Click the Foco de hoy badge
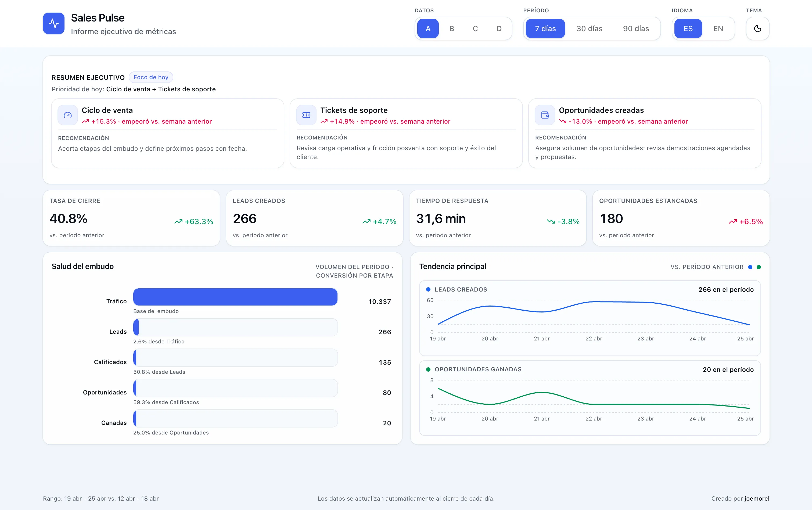 (151, 77)
